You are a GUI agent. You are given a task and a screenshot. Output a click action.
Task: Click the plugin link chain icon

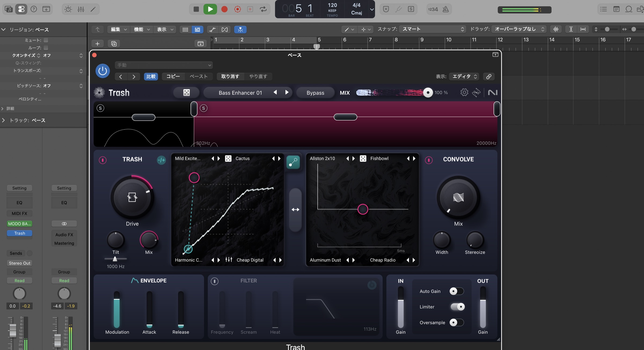click(x=489, y=77)
